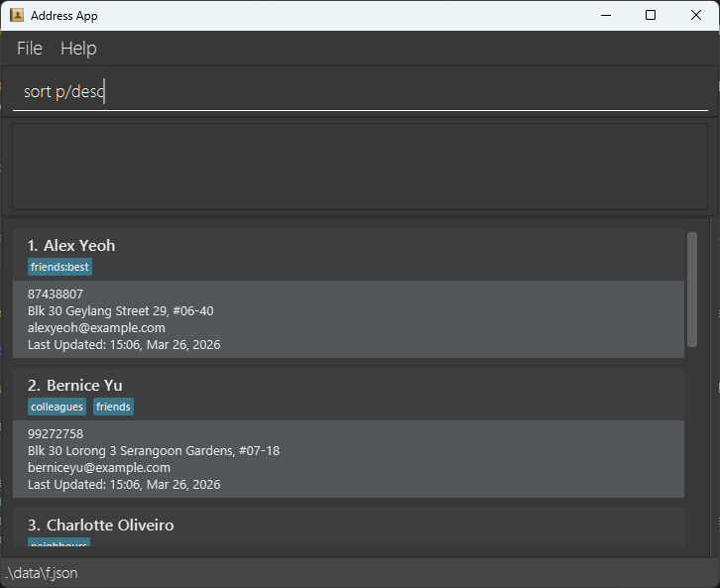Open the Help menu
This screenshot has height=588, width=720.
click(x=78, y=49)
